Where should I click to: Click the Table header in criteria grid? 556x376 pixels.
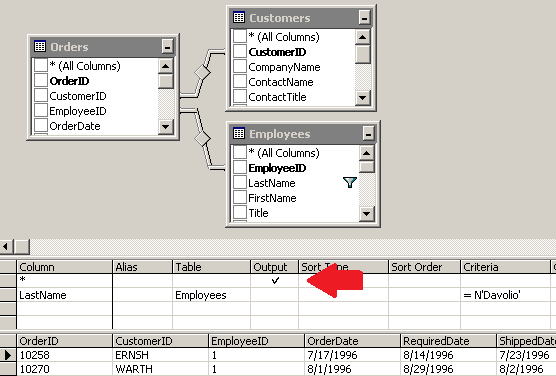pyautogui.click(x=211, y=266)
